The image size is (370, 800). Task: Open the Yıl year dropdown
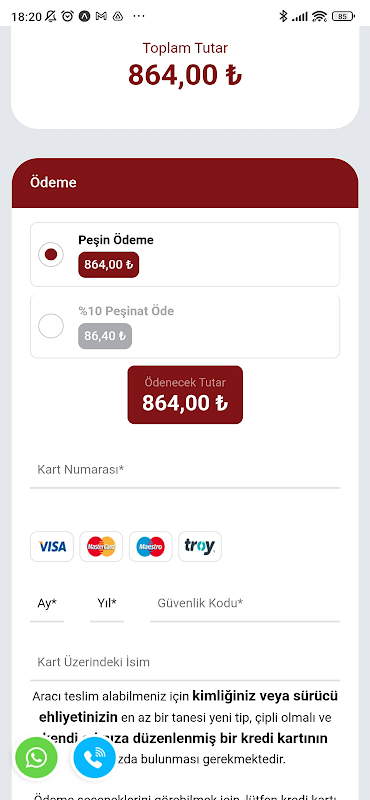pos(107,607)
